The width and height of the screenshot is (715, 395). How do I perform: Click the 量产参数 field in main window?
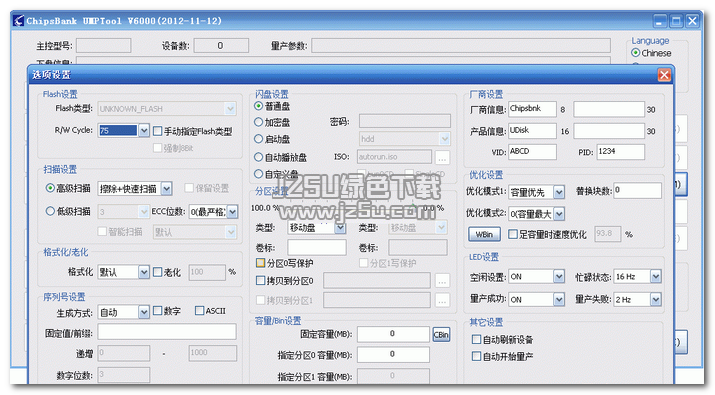461,46
